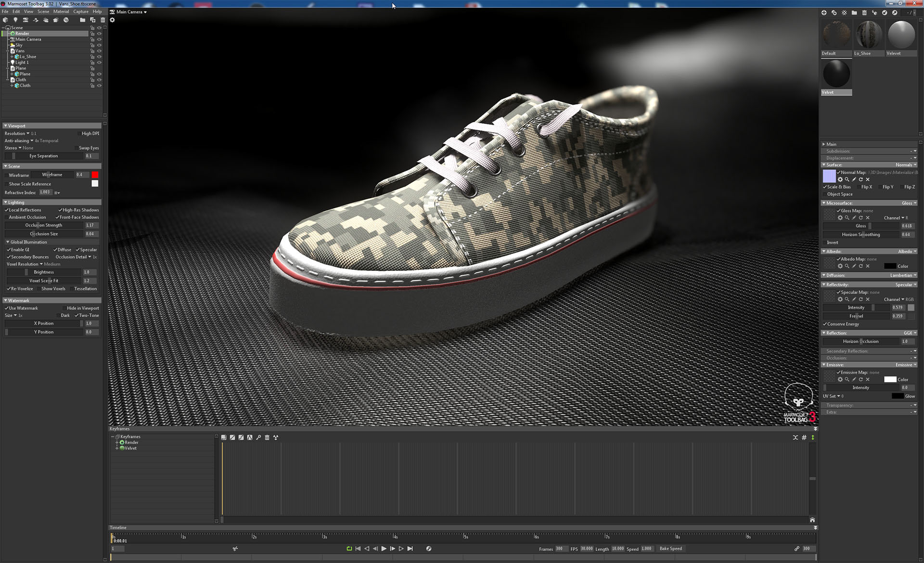Click the add camera toolbar icon
The width and height of the screenshot is (924, 563).
(26, 20)
